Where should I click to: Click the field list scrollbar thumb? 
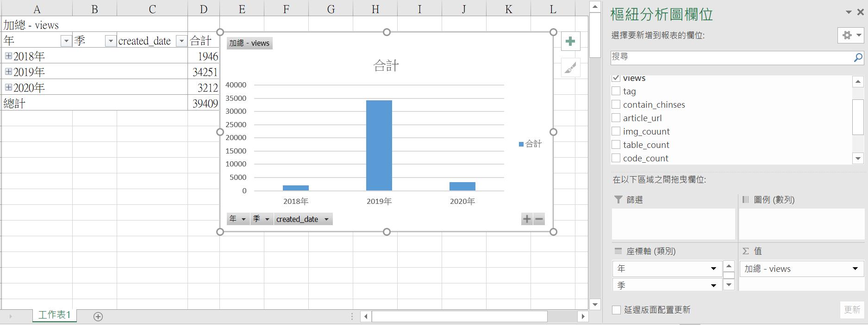[x=858, y=117]
